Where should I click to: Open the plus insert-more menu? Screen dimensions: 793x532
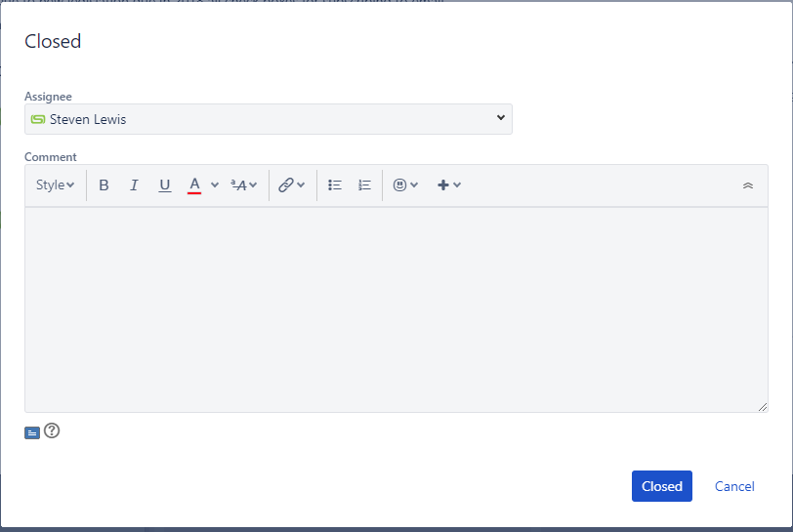pos(449,185)
